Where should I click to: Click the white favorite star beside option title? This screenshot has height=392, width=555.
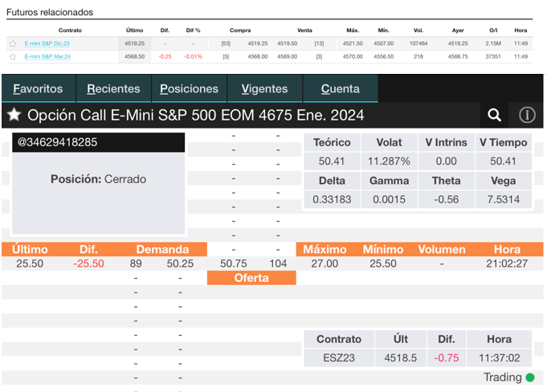(x=14, y=115)
